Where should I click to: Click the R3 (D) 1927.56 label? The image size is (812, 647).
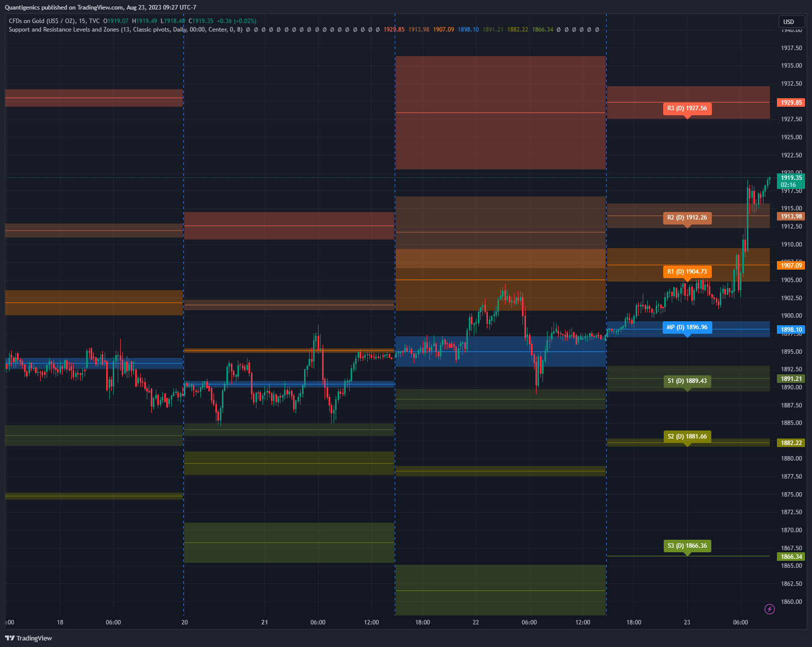click(687, 108)
